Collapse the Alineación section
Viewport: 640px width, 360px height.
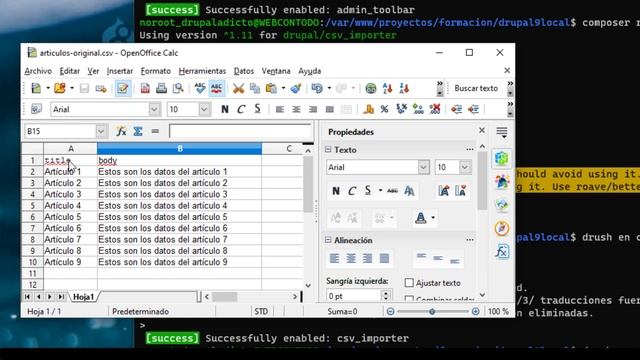[328, 240]
